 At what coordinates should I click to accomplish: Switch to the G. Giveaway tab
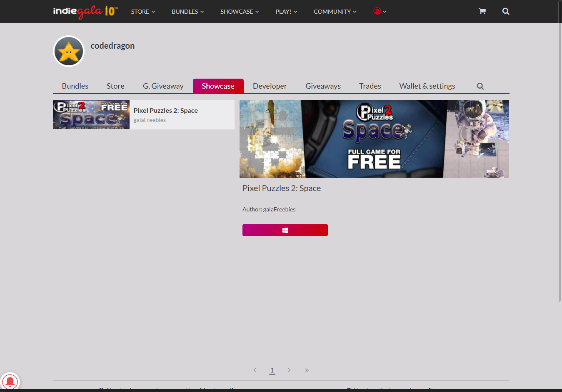click(x=163, y=86)
